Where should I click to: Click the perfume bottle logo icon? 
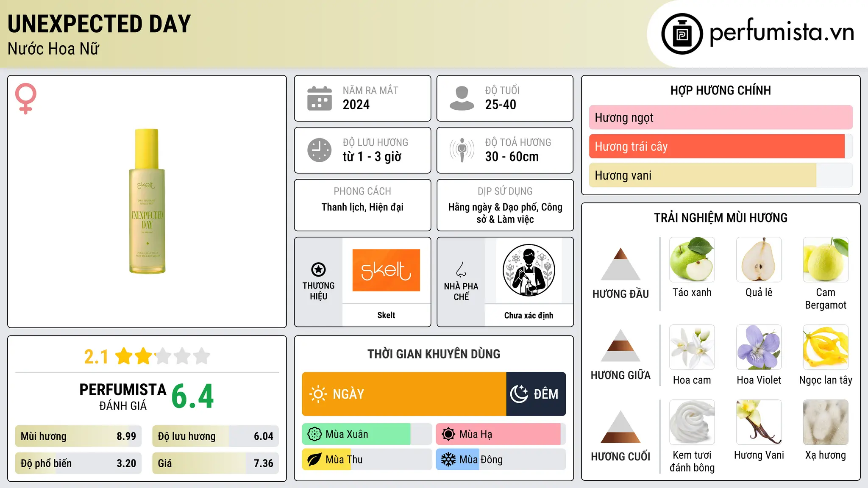(x=682, y=34)
